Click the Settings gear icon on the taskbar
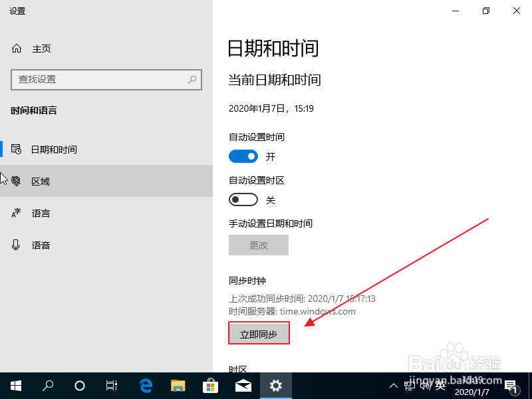The width and height of the screenshot is (532, 399). (275, 386)
